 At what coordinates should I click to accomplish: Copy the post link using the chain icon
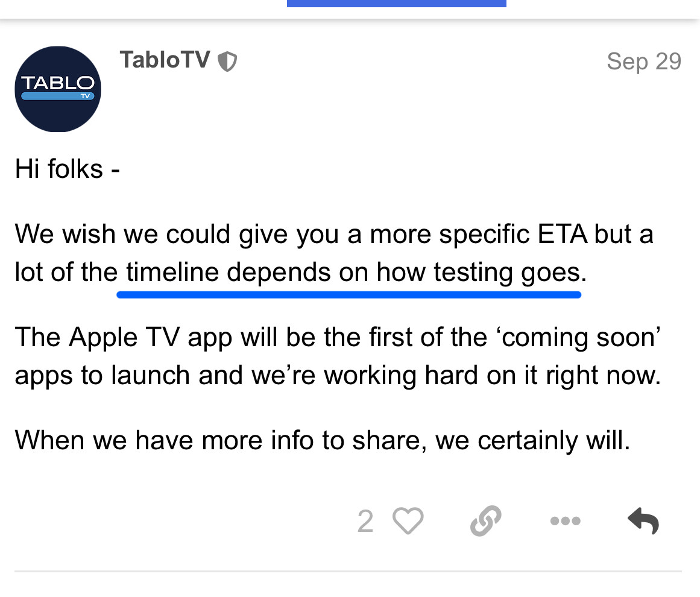point(486,520)
